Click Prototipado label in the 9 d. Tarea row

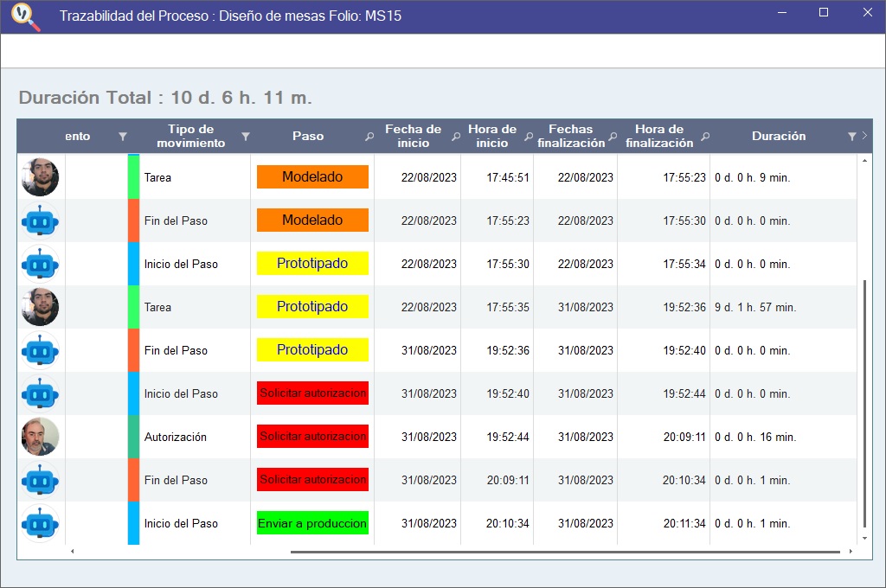[x=312, y=307]
